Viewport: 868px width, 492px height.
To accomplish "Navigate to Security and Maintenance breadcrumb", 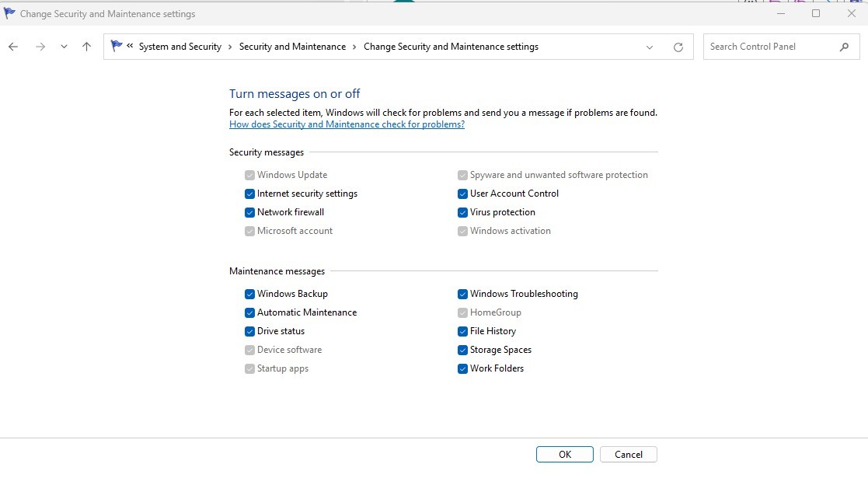I will pyautogui.click(x=292, y=47).
